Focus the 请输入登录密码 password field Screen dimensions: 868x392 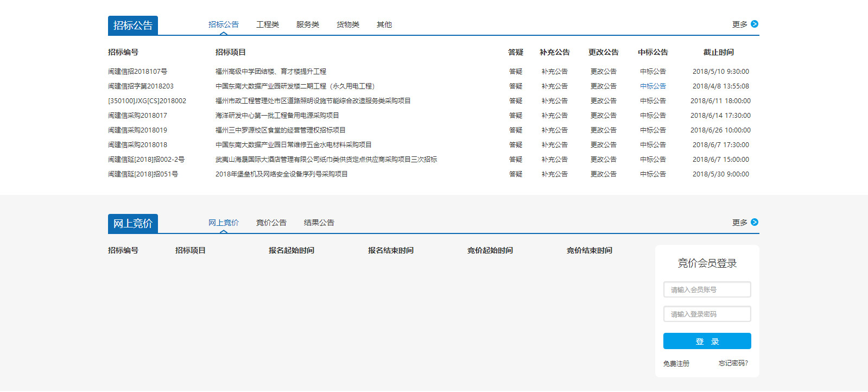tap(707, 314)
